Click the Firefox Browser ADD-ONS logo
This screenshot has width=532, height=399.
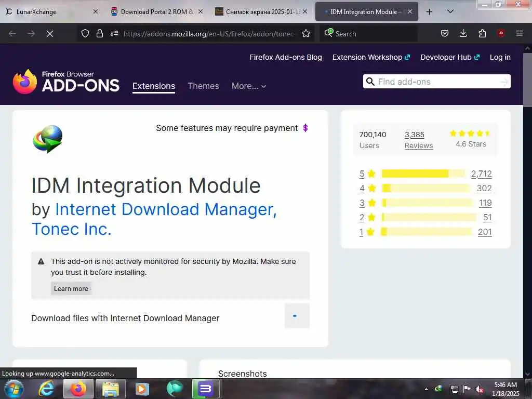pos(66,82)
